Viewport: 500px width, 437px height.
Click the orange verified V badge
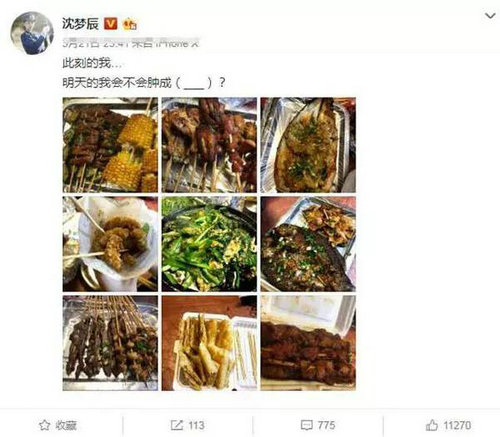111,24
